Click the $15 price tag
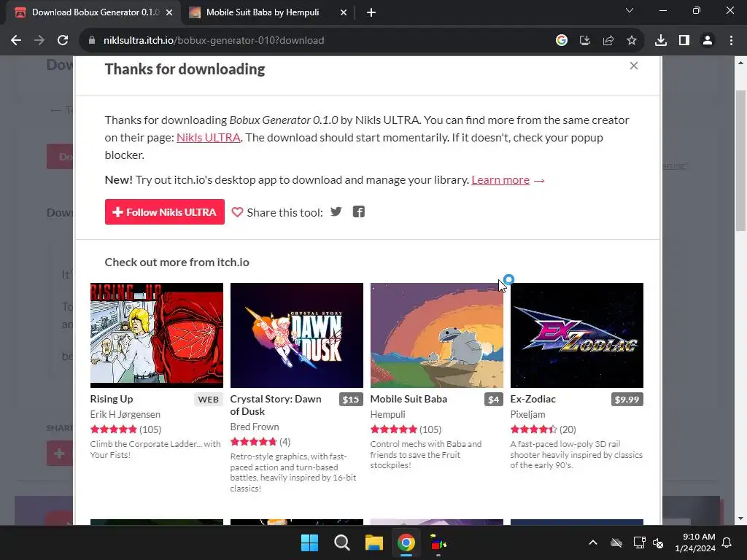The image size is (747, 560). [x=351, y=399]
